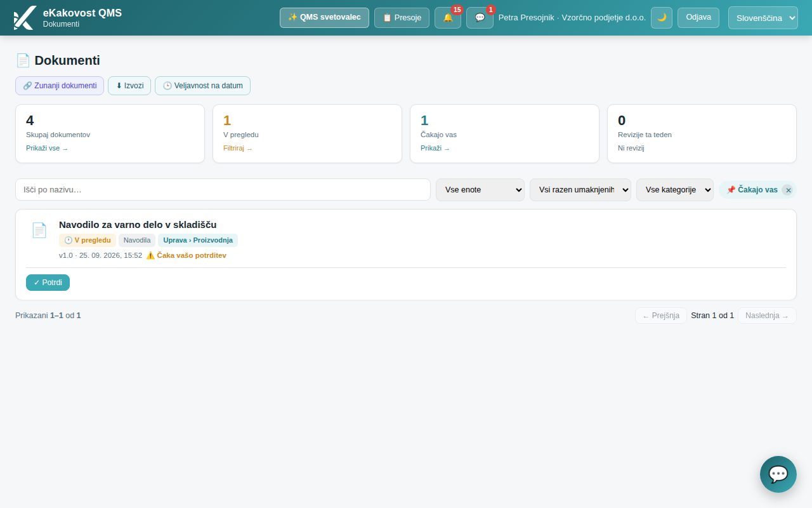812x508 pixels.
Task: Open the Presoje section
Action: [402, 18]
